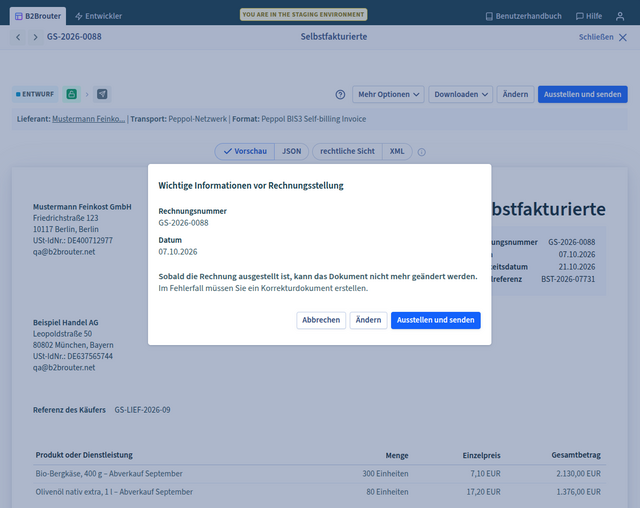Switch to the JSON view tab
This screenshot has height=508, width=640.
click(x=291, y=151)
